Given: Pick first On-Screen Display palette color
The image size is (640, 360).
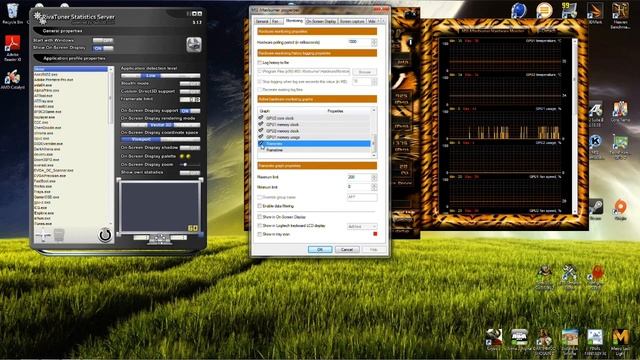Looking at the screenshot, I should (182, 156).
